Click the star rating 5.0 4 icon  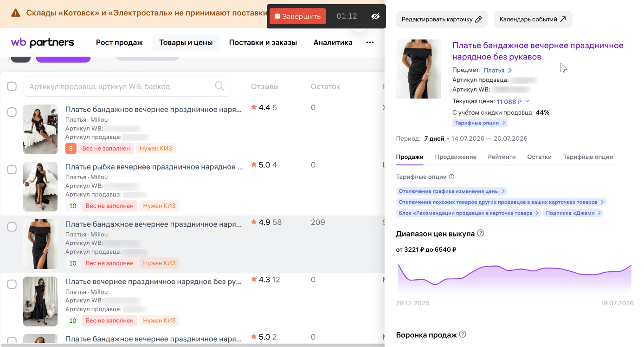click(254, 165)
